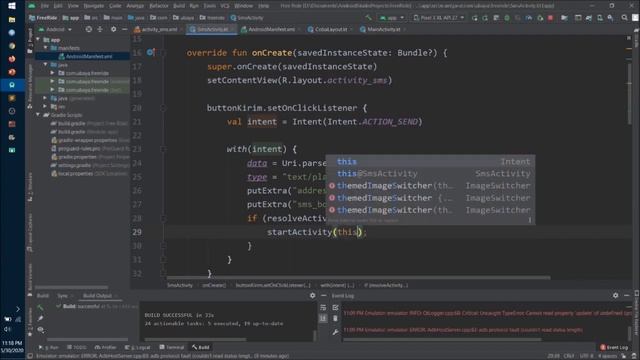The width and height of the screenshot is (640, 360).
Task: Open Build panel settings gear
Action: pyautogui.click(x=312, y=296)
